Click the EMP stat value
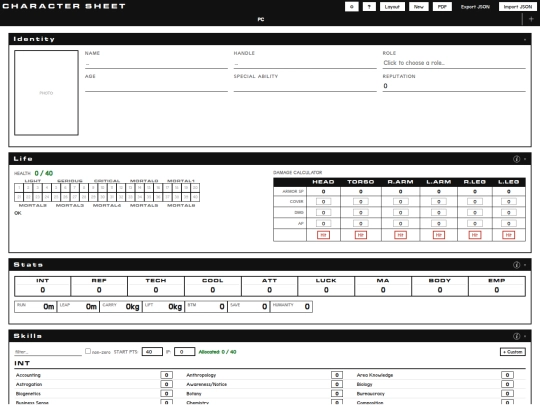The image size is (540, 405). point(497,290)
